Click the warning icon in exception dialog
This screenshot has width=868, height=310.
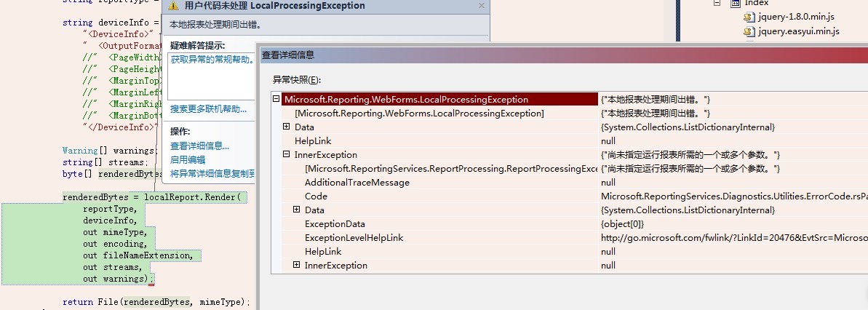coord(173,6)
